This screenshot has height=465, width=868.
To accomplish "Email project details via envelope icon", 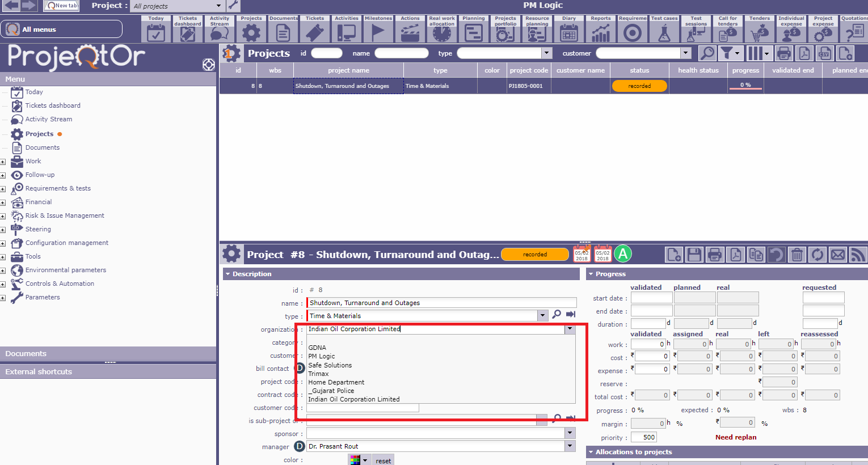I will pyautogui.click(x=837, y=255).
